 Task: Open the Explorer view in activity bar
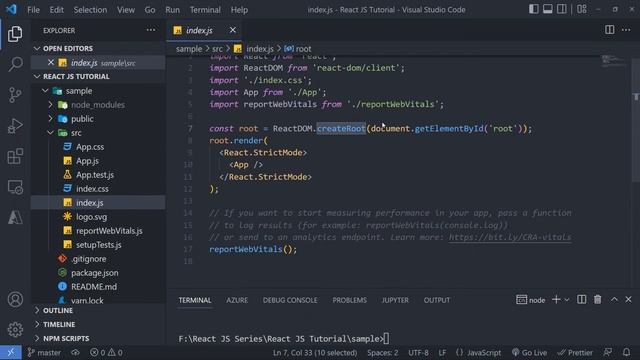click(15, 33)
